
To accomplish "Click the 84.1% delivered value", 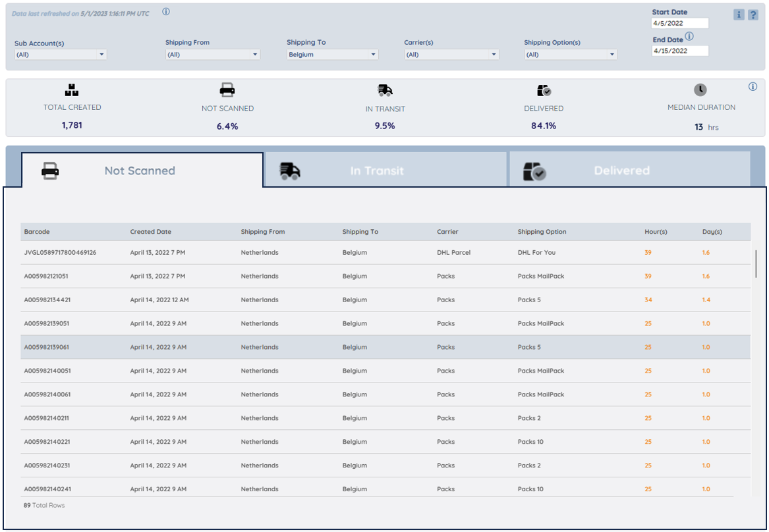I will [x=544, y=126].
